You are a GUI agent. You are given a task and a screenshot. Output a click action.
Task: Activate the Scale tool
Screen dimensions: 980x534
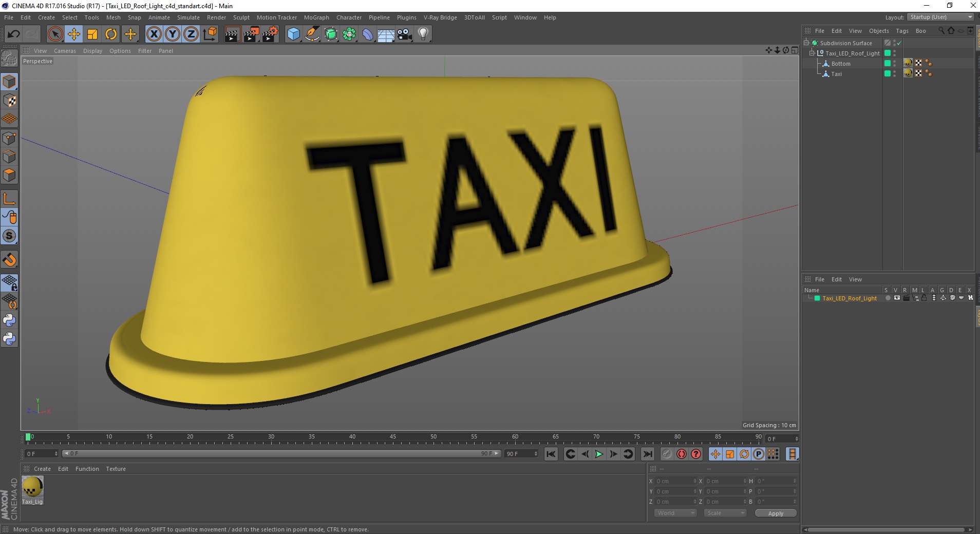pyautogui.click(x=92, y=34)
